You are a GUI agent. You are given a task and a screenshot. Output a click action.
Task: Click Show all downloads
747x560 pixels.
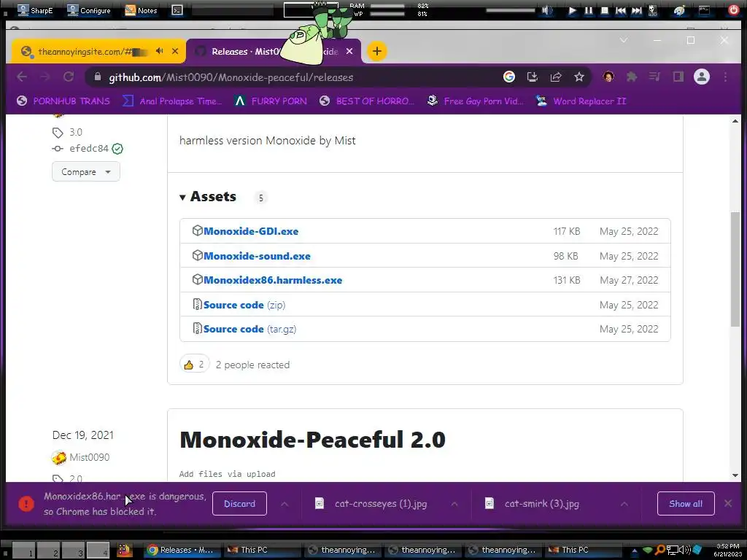tap(686, 503)
